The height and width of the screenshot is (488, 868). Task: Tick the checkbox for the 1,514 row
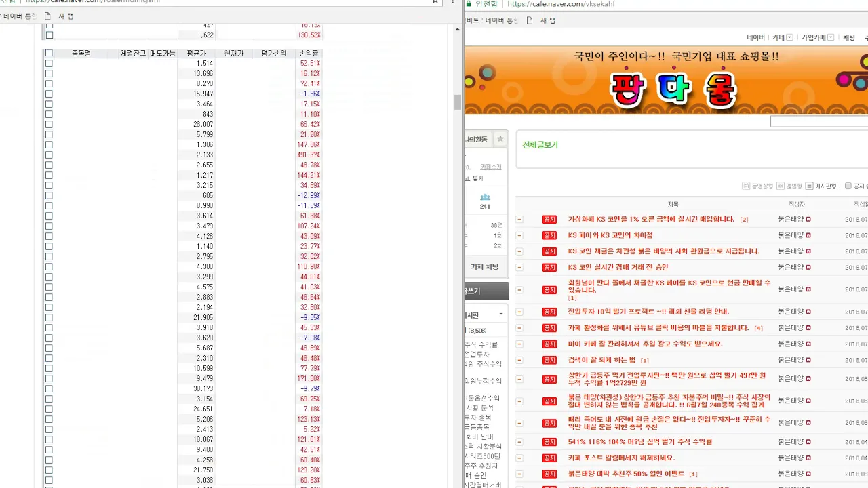click(x=49, y=63)
